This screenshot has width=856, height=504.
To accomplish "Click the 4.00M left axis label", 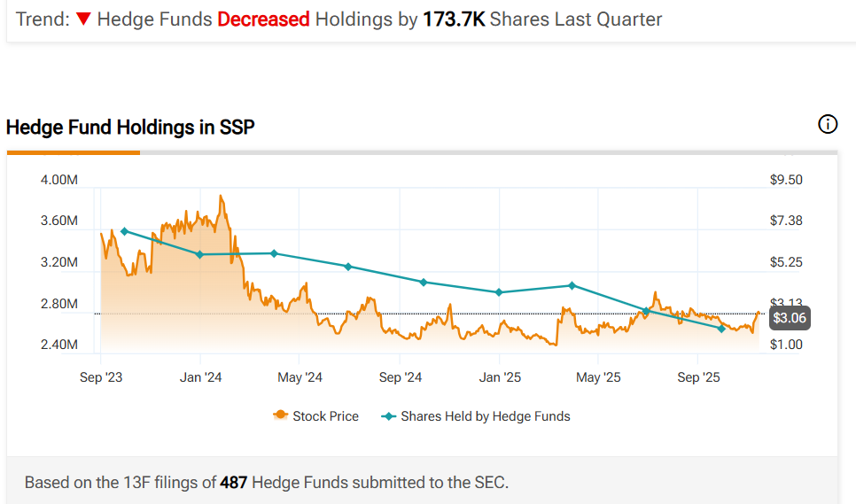I will 59,180.
